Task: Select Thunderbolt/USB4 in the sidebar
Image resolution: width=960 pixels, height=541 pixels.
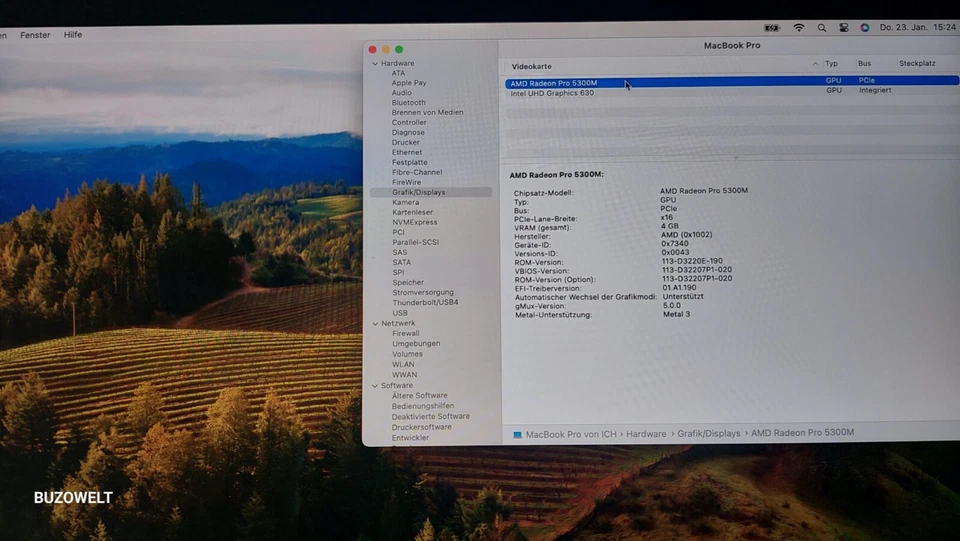Action: [426, 302]
